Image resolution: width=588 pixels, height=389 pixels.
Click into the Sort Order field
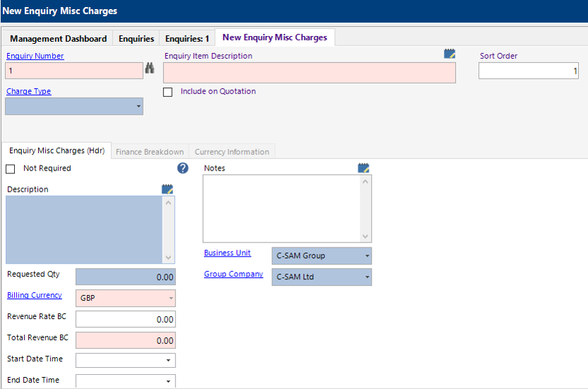point(528,71)
